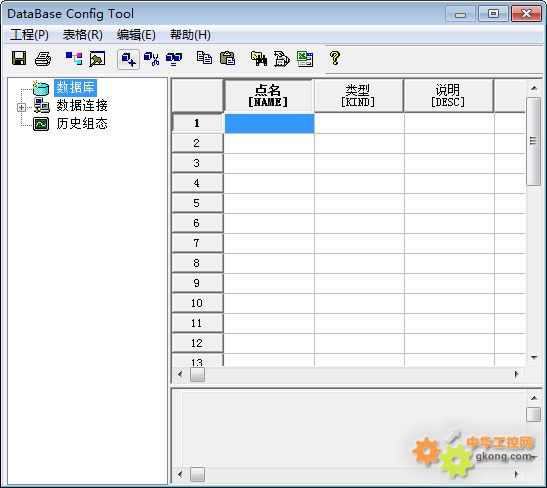This screenshot has width=547, height=488.
Task: Select row 5 header in table
Action: click(197, 203)
